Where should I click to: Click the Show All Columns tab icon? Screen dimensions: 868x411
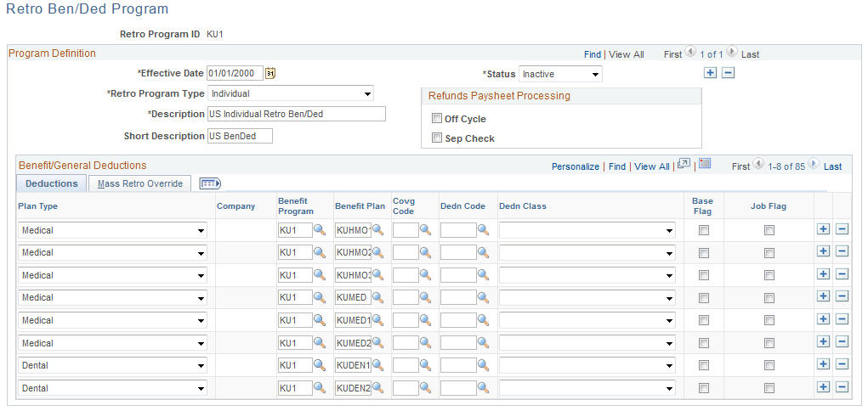[210, 183]
